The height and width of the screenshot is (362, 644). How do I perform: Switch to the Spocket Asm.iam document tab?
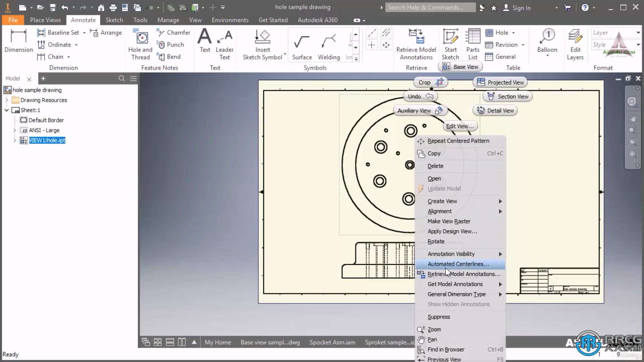(332, 342)
